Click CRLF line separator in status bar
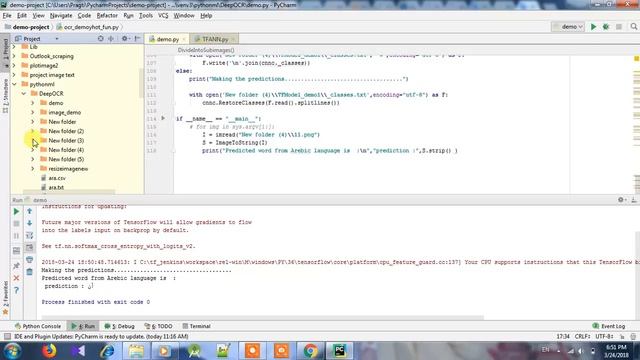This screenshot has width=640, height=360. (582, 336)
